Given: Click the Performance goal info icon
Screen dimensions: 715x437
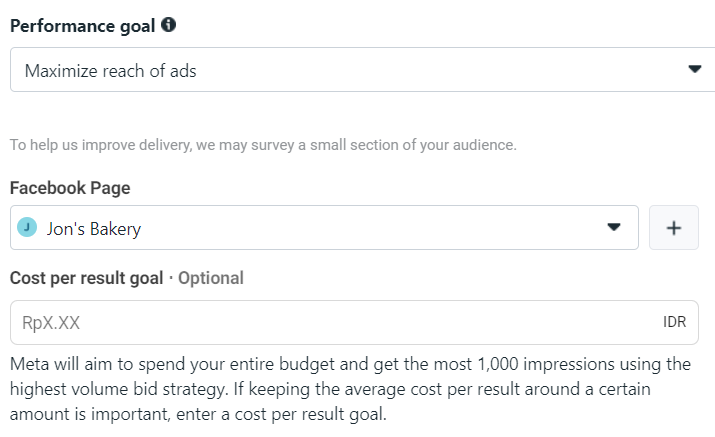Looking at the screenshot, I should coord(168,26).
